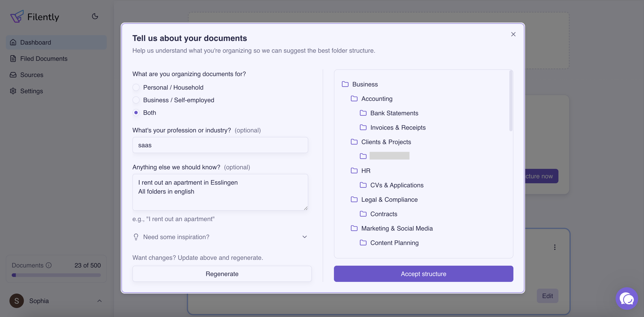The width and height of the screenshot is (644, 317).
Task: Expand the Need some inspiration section
Action: click(x=304, y=237)
